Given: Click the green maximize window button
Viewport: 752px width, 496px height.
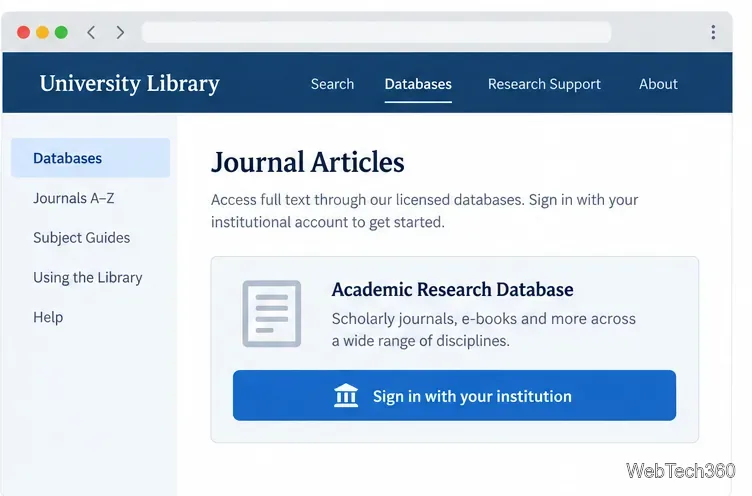Looking at the screenshot, I should [61, 32].
